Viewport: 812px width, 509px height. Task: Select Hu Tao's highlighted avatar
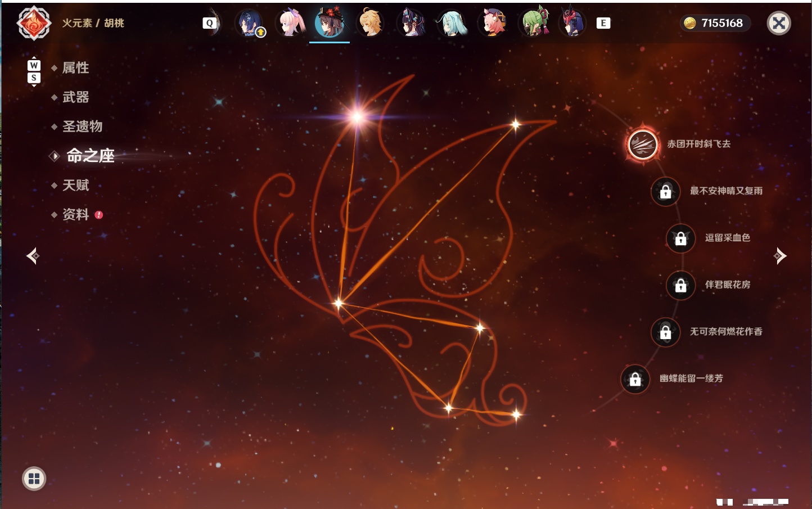330,22
